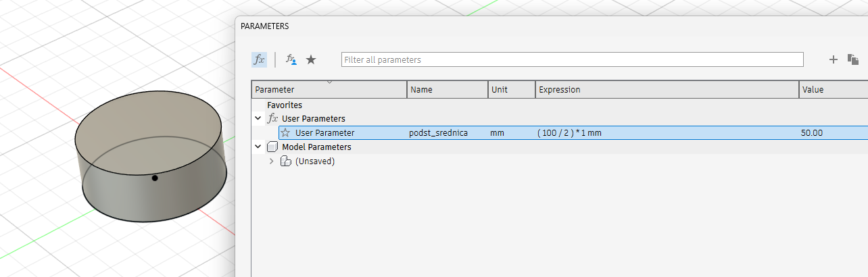This screenshot has width=868, height=277.
Task: Show only user parameters via fx-person icon
Action: click(291, 59)
